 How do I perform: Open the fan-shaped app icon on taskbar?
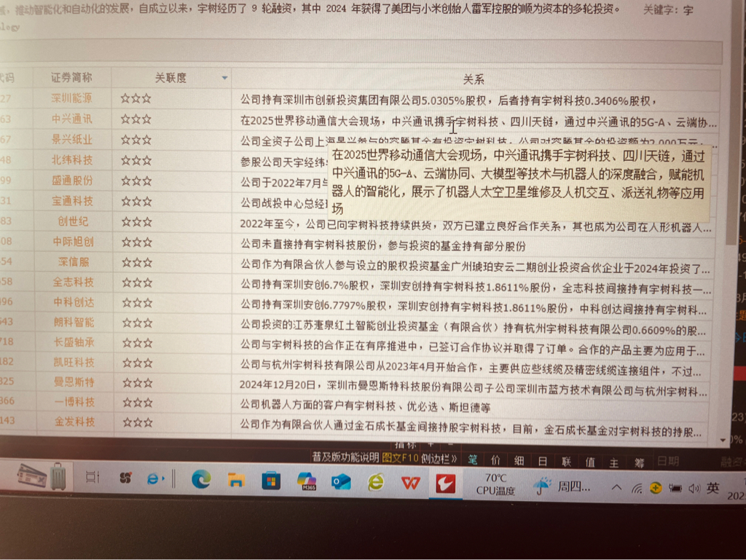pos(125,478)
